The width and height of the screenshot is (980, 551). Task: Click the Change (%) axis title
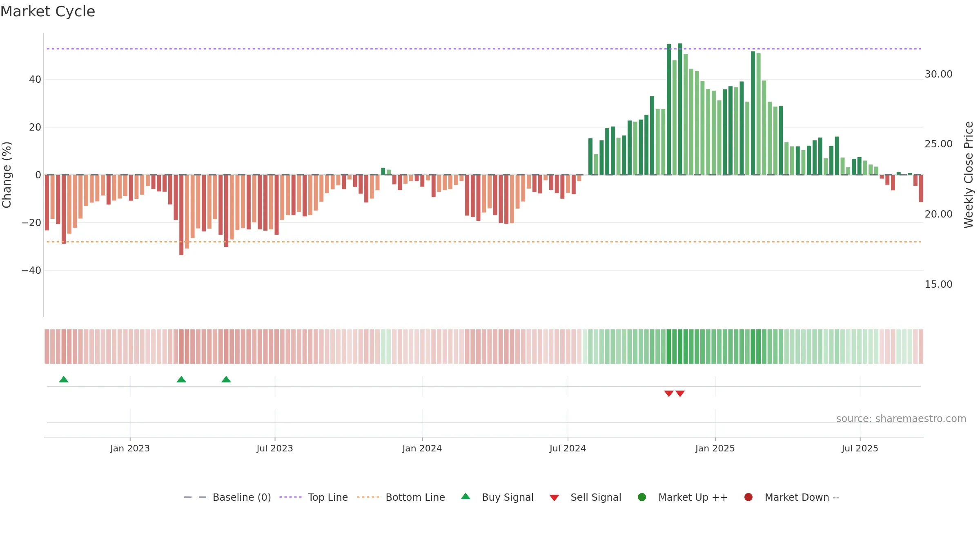click(x=7, y=175)
